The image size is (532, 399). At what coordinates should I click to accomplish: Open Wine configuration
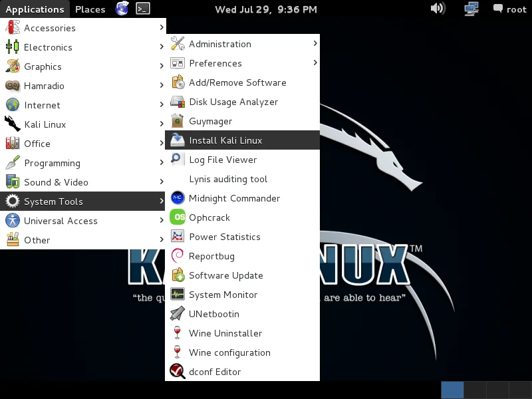(x=229, y=352)
